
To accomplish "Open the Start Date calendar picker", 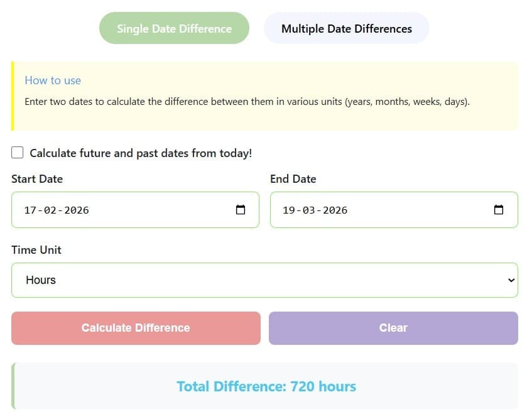I will [x=241, y=210].
